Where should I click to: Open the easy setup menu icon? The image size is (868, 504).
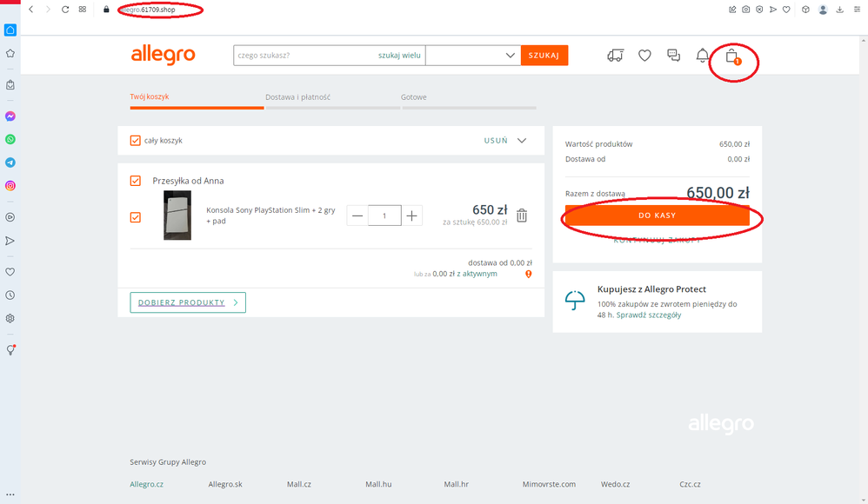click(x=857, y=10)
